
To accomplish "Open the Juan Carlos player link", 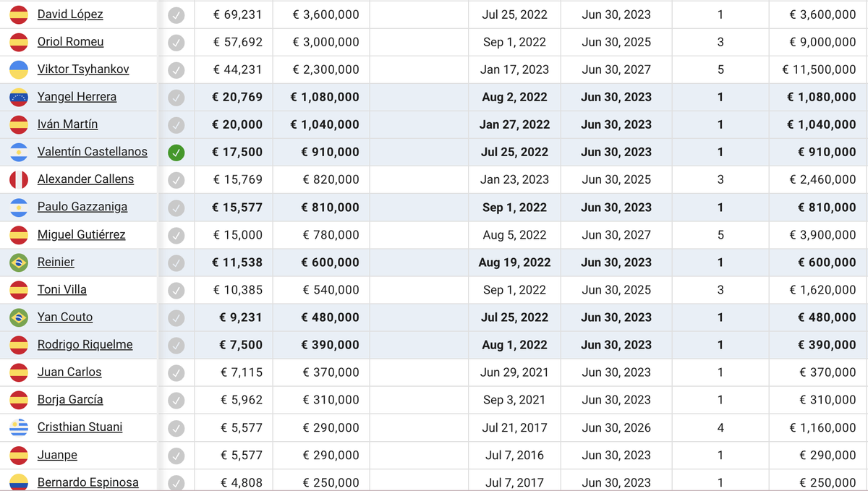I will click(69, 372).
